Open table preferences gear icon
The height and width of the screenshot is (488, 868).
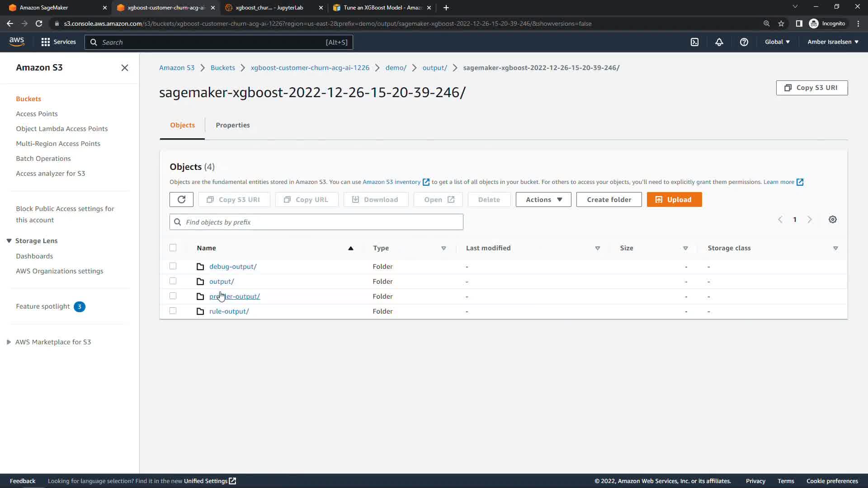coord(832,220)
